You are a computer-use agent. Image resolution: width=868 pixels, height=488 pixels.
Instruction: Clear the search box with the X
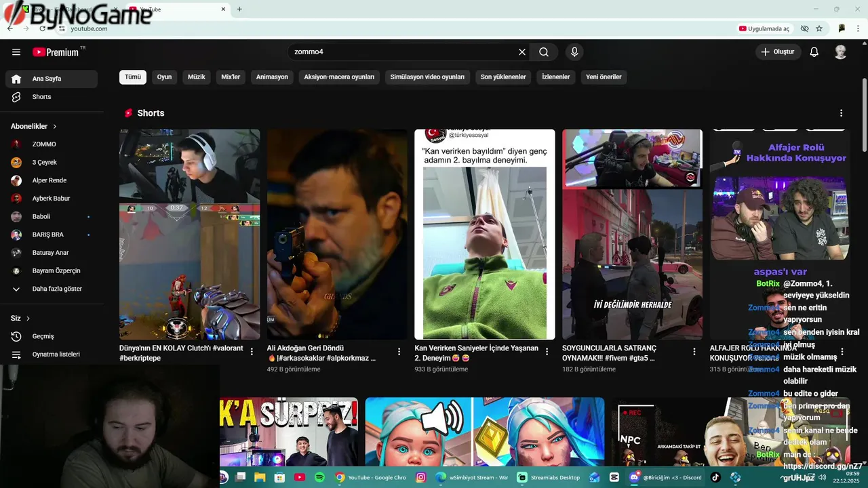(x=522, y=52)
